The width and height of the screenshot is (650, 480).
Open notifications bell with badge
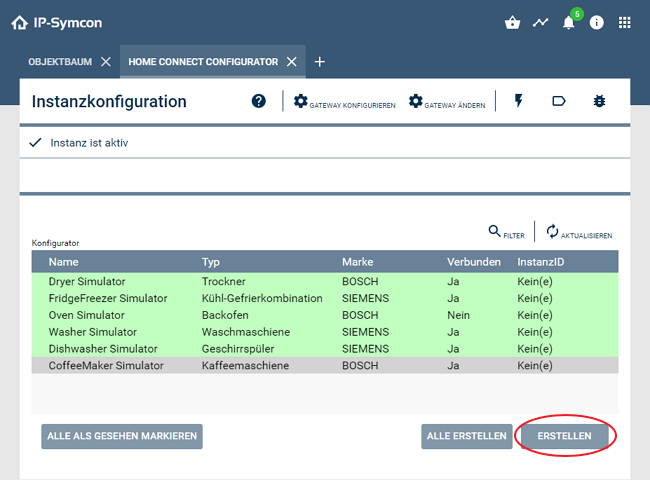[570, 22]
